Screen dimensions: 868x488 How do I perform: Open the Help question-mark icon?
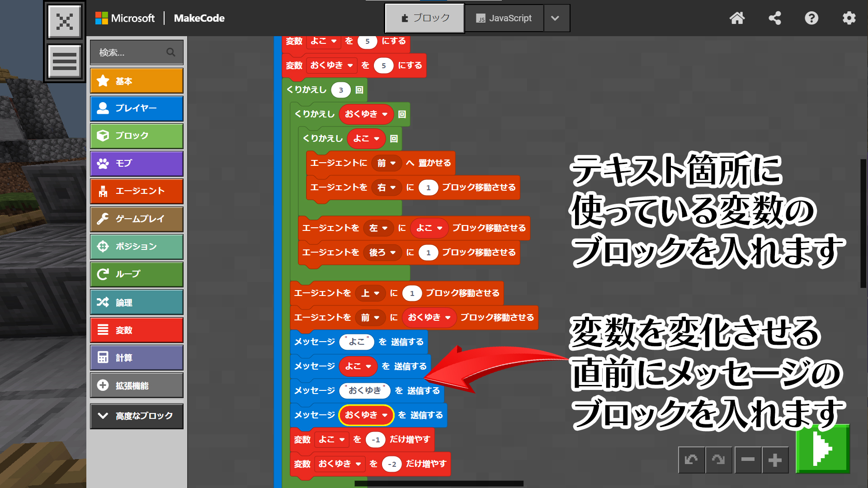point(811,18)
